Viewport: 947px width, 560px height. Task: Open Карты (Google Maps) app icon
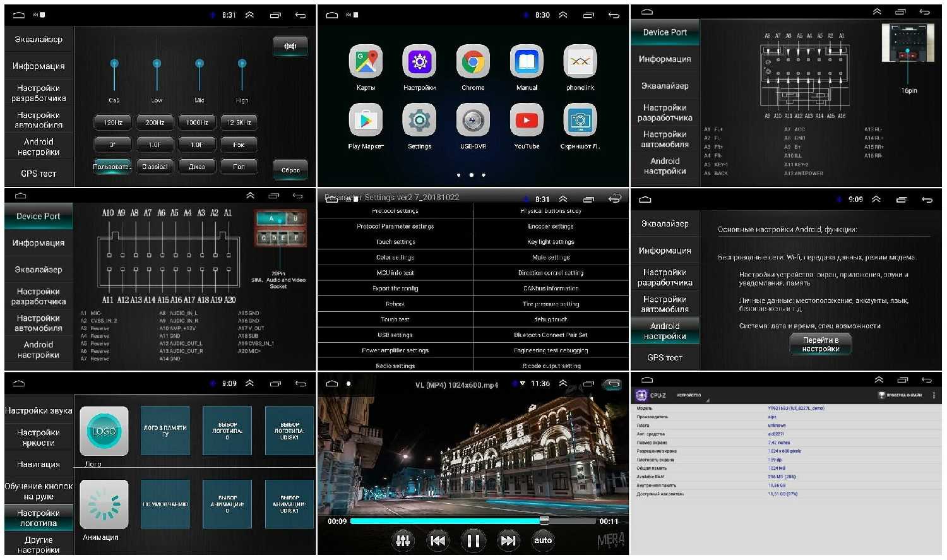[x=366, y=63]
